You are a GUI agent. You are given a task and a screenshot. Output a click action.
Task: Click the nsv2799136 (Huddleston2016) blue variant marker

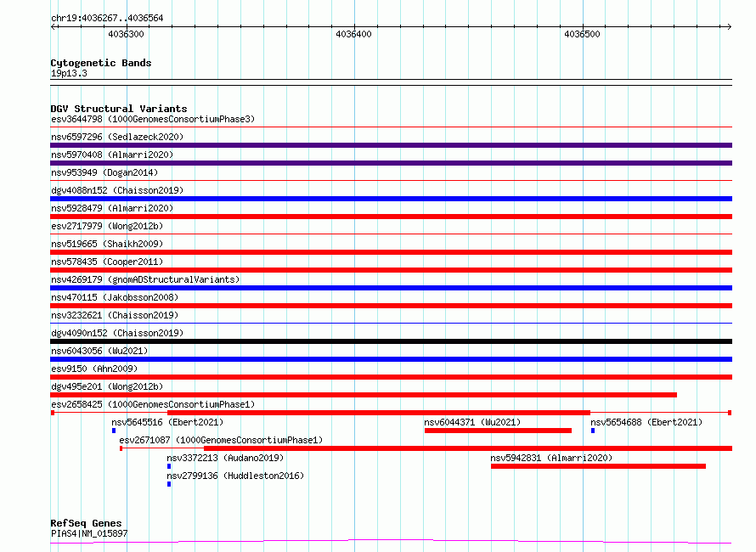(169, 484)
